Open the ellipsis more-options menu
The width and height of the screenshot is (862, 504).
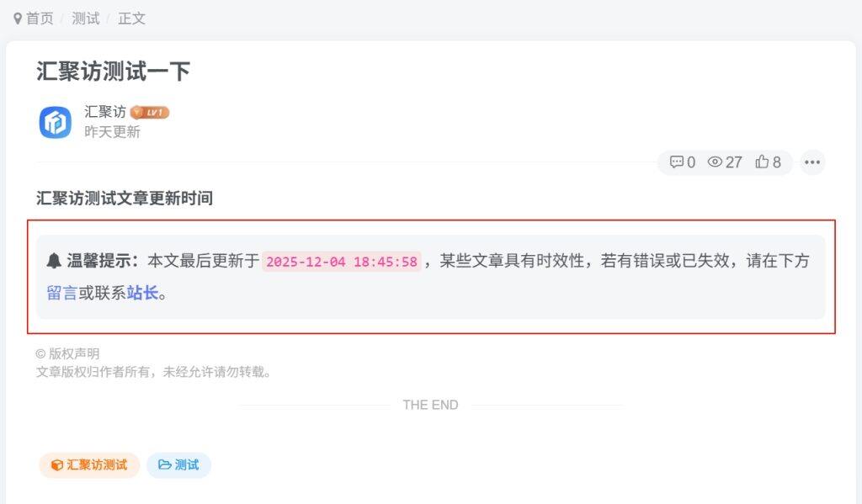point(812,162)
